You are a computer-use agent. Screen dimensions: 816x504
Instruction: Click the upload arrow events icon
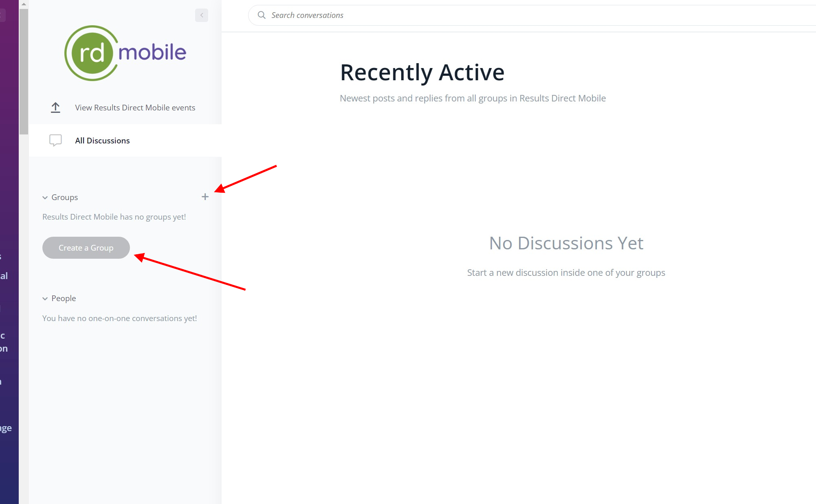pos(55,108)
